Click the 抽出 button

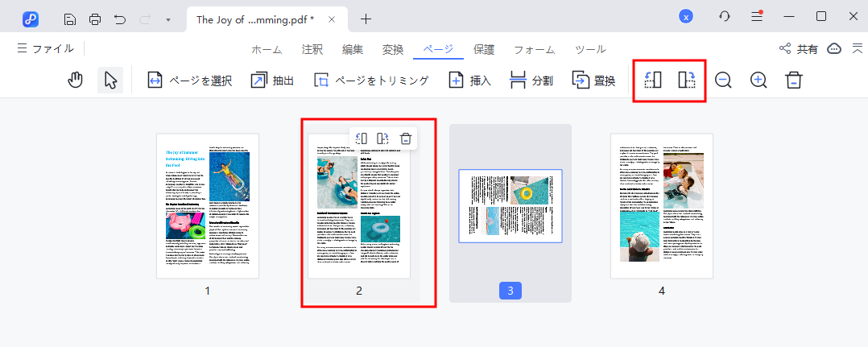(x=272, y=81)
